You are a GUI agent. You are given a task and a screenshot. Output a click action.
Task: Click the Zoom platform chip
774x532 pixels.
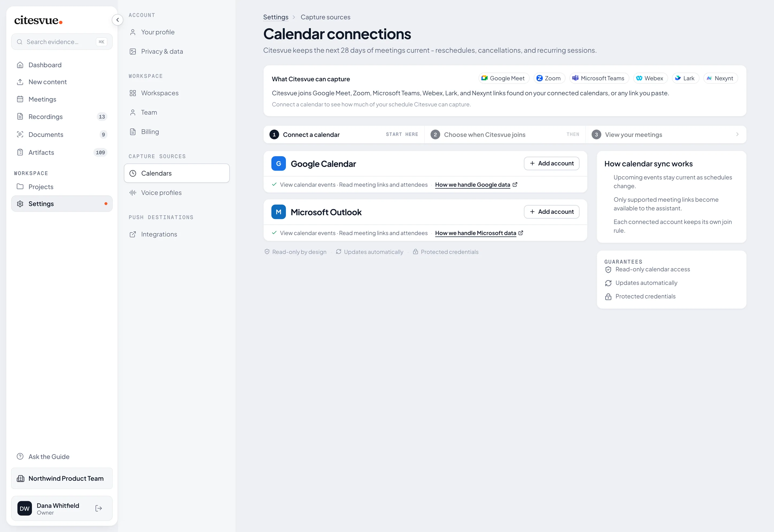coord(549,78)
